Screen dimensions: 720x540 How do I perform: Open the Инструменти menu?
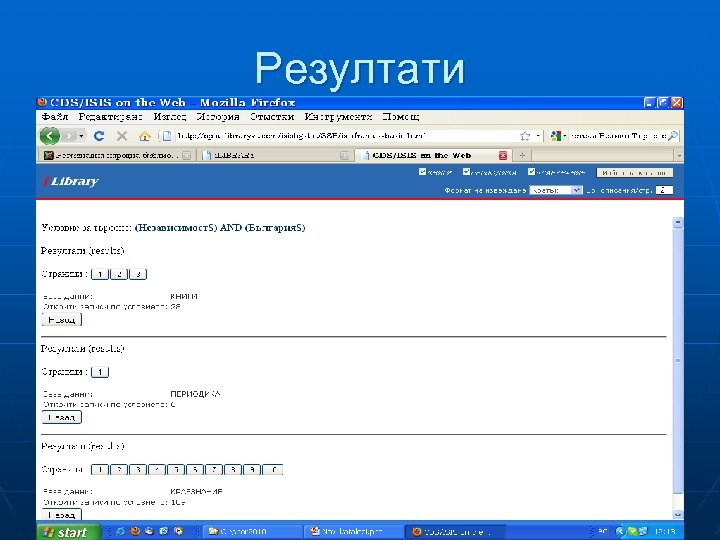[338, 117]
